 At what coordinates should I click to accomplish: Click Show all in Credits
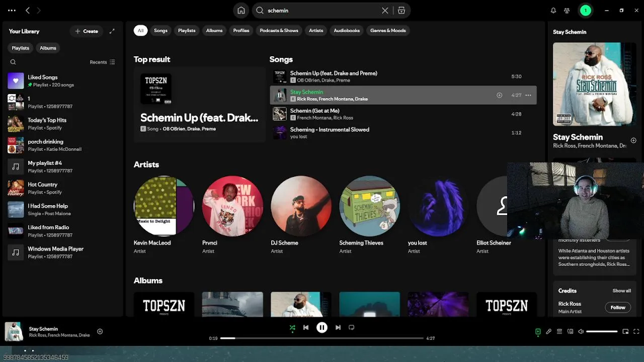tap(621, 291)
